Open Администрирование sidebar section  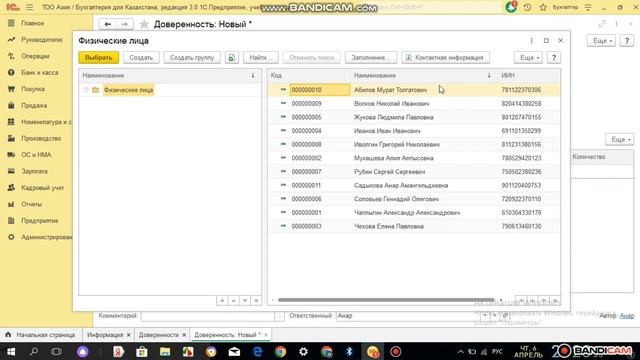(x=46, y=237)
